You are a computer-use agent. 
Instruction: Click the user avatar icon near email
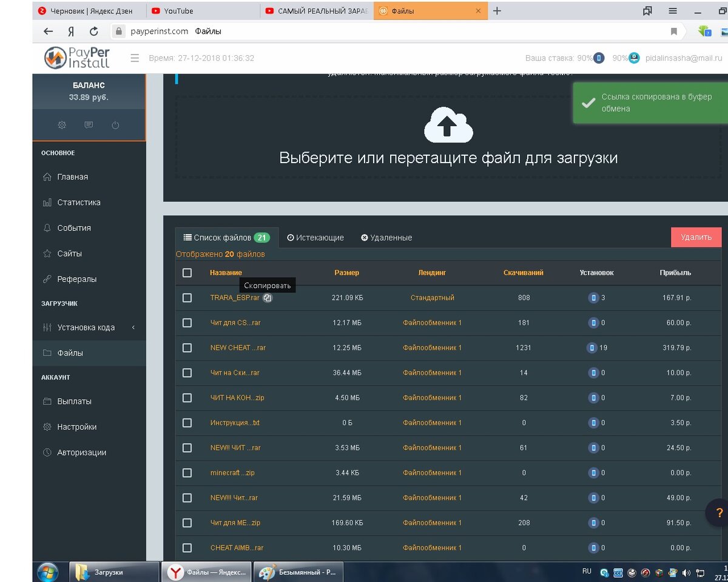coord(634,58)
